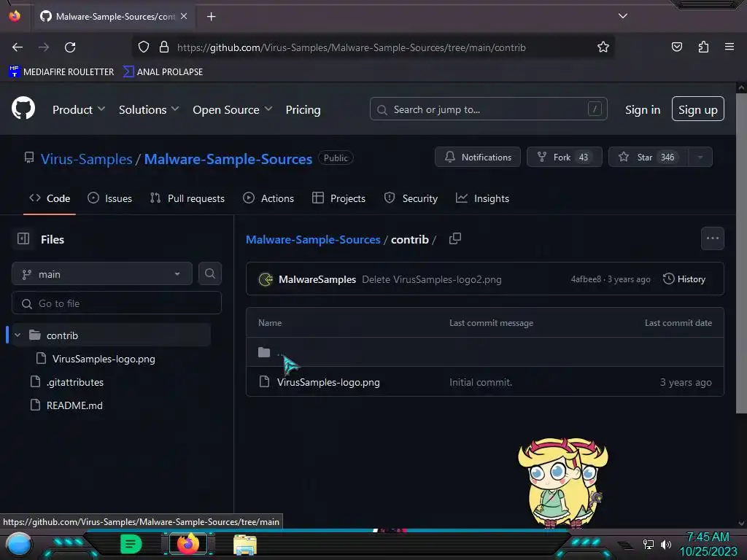This screenshot has height=560, width=747.
Task: Expand the Solutions menu
Action: [x=149, y=109]
